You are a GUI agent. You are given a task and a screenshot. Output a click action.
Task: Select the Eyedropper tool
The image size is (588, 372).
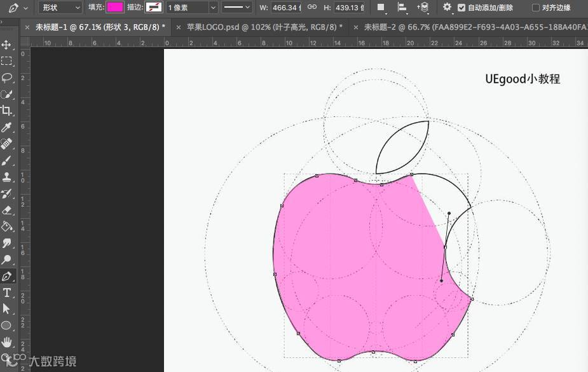[6, 127]
